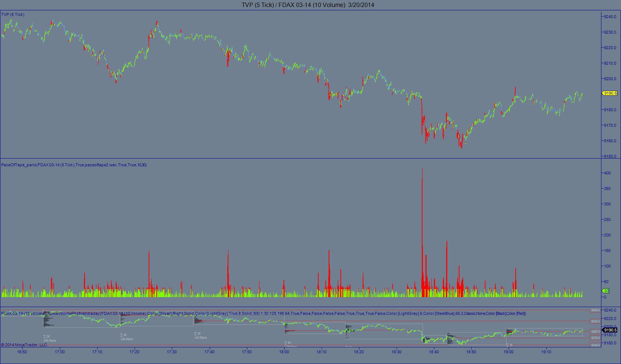Click 9150.0 on the price axis
Image resolution: width=621 pixels, height=364 pixels.
pos(610,156)
